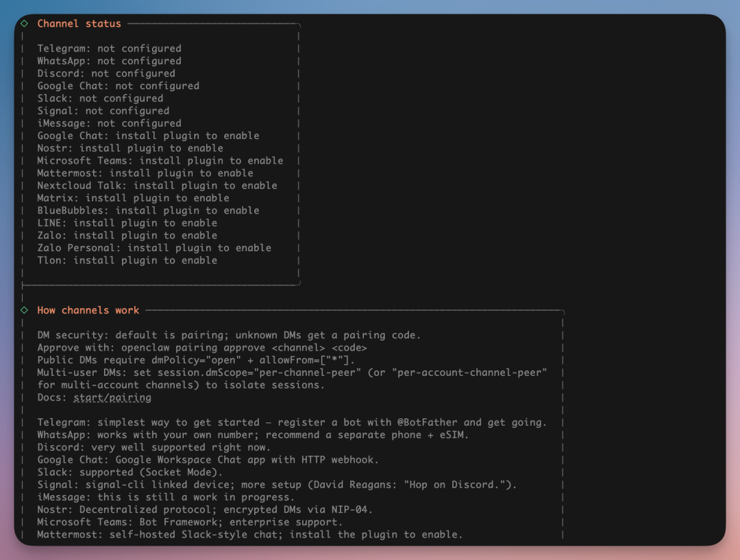Select the Signal: not configured line
740x560 pixels.
103,110
